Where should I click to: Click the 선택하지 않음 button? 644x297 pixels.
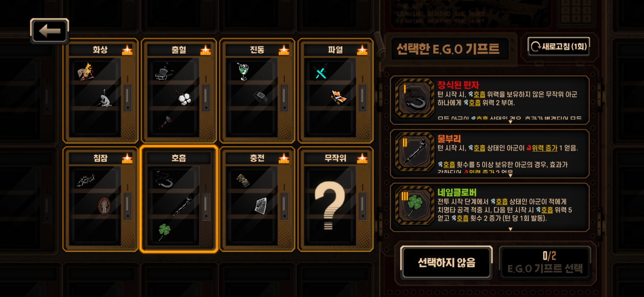tap(446, 263)
